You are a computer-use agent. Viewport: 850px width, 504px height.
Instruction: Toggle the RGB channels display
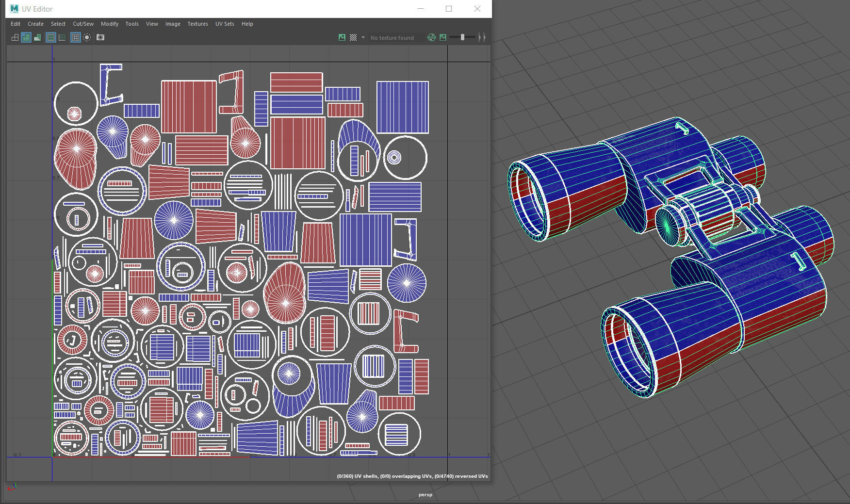click(432, 37)
